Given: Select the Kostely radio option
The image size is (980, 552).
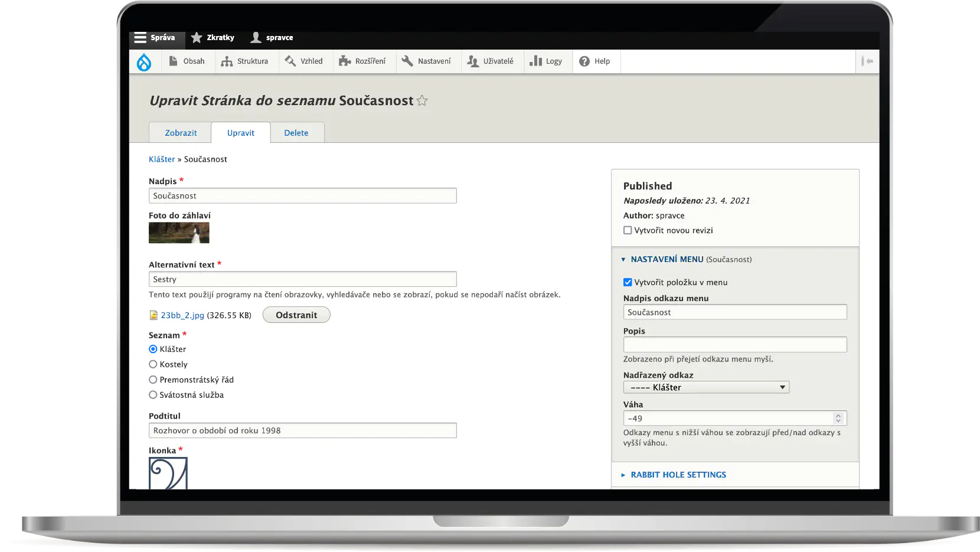Looking at the screenshot, I should [x=153, y=365].
